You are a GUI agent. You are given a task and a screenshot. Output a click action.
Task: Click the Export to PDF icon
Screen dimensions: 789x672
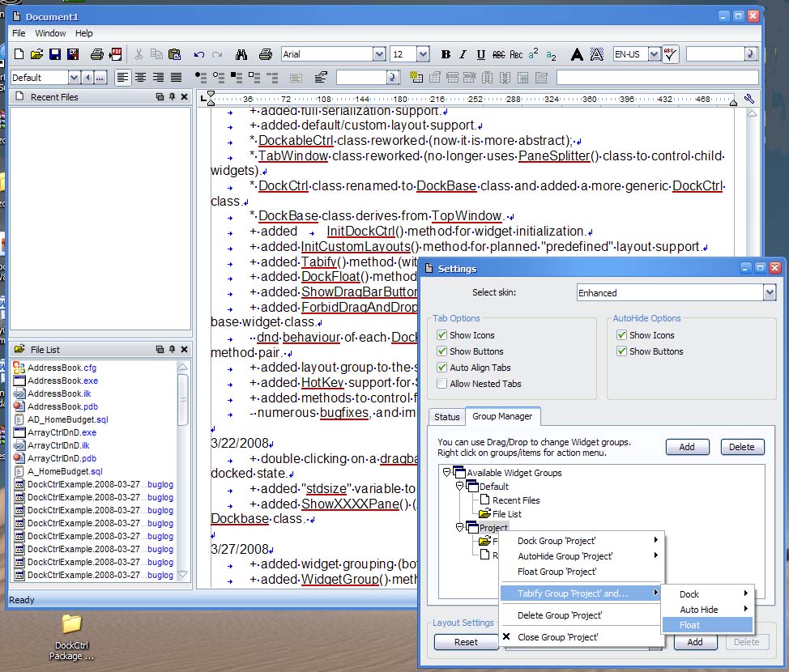[116, 54]
